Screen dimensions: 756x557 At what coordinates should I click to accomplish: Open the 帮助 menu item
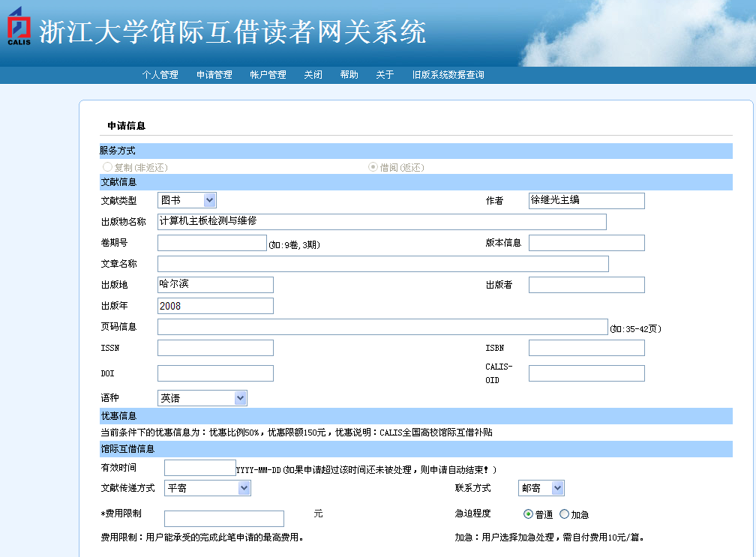coord(349,75)
